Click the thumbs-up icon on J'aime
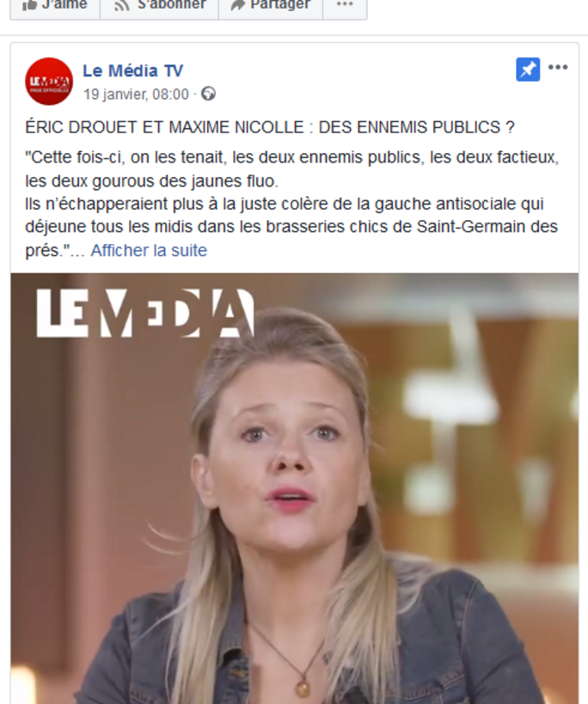This screenshot has height=704, width=588. (x=29, y=4)
